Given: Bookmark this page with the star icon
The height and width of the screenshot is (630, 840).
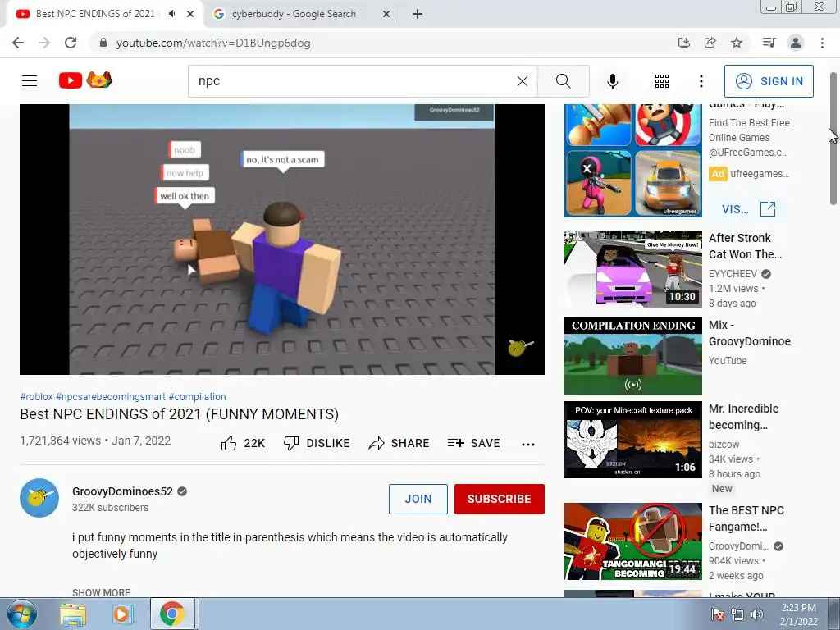Looking at the screenshot, I should click(x=737, y=43).
